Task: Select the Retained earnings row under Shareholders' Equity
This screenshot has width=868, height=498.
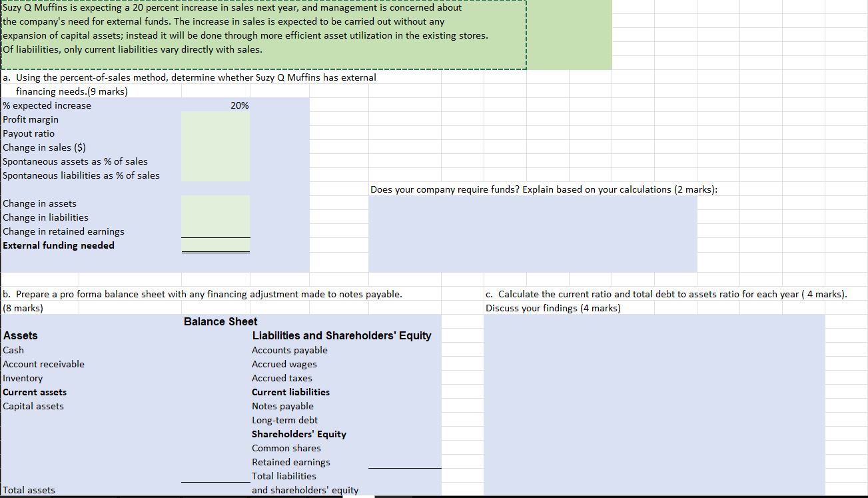Action: [x=291, y=462]
